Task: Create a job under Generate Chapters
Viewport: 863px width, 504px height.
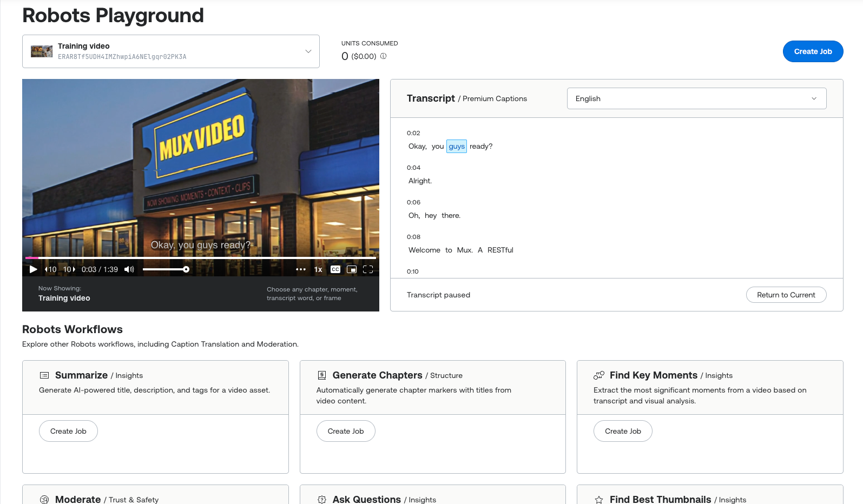Action: pos(346,431)
